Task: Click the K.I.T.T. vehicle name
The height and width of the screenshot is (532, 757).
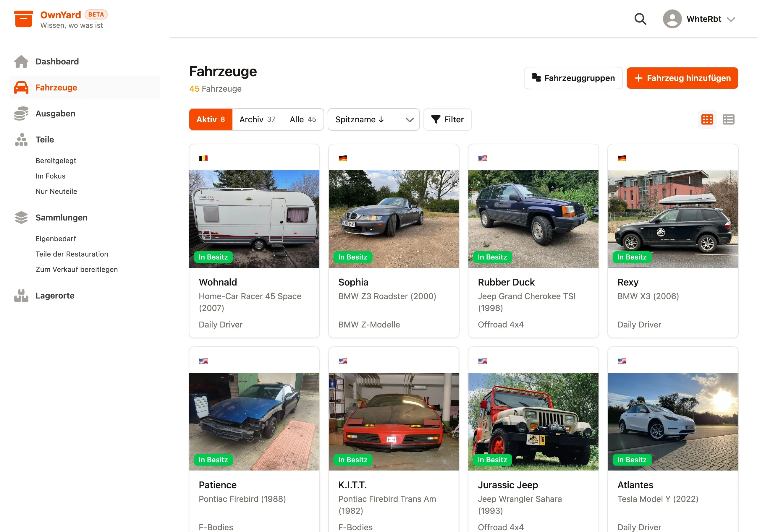Action: [x=352, y=485]
